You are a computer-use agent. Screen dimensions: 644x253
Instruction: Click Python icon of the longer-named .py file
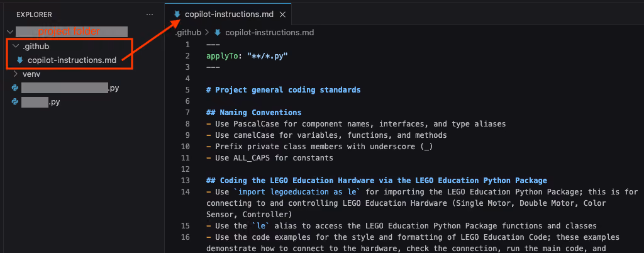[x=15, y=88]
